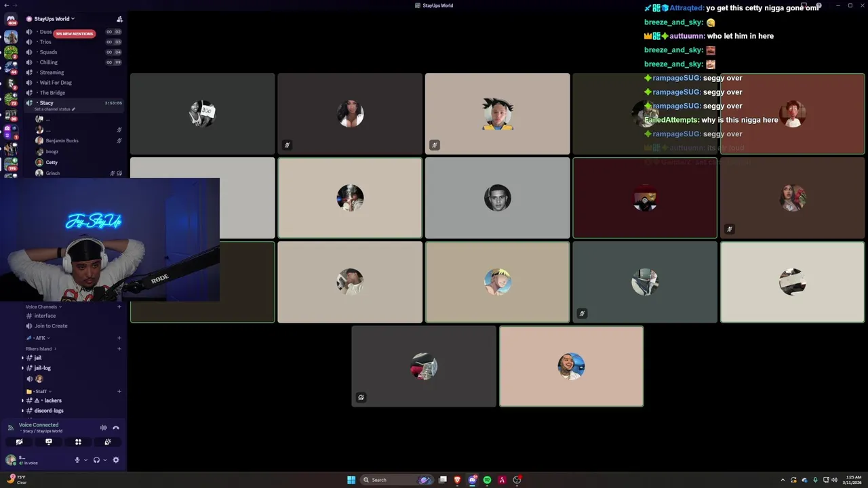
Task: Join the Wait For Drag channel
Action: [x=75, y=83]
